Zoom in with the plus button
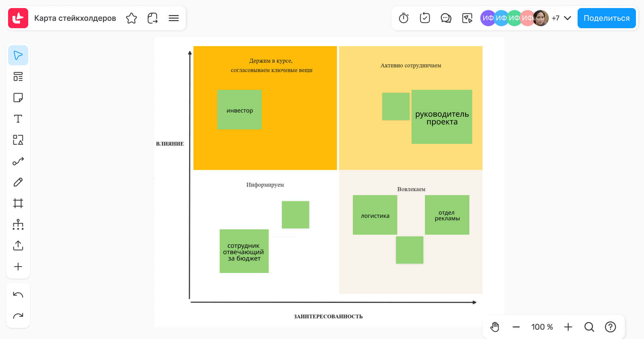Image resolution: width=644 pixels, height=339 pixels. 568,327
